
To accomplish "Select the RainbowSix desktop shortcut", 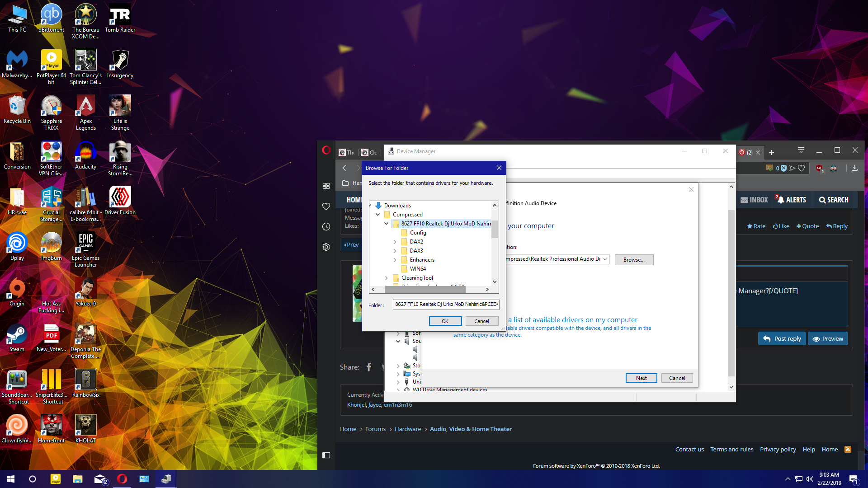I will coord(85,383).
